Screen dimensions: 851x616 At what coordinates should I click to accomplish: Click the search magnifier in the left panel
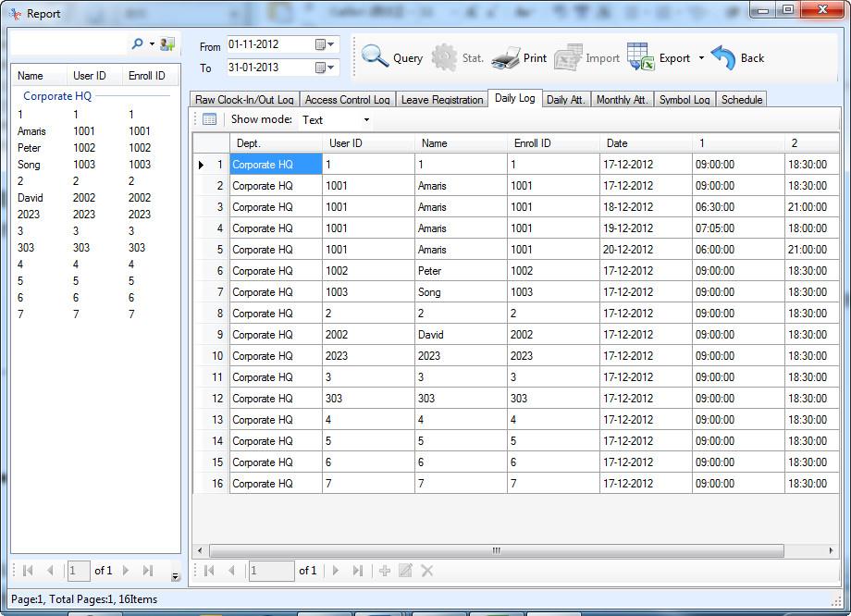(138, 43)
